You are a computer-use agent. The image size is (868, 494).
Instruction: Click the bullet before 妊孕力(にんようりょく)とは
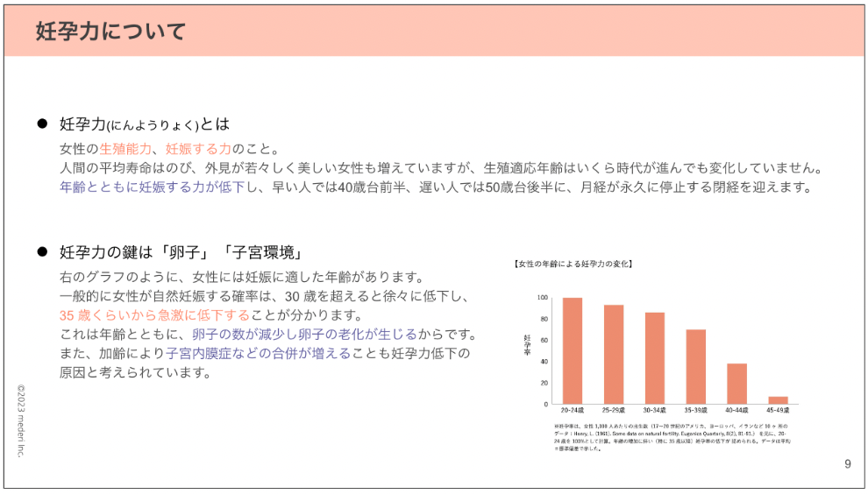click(41, 123)
